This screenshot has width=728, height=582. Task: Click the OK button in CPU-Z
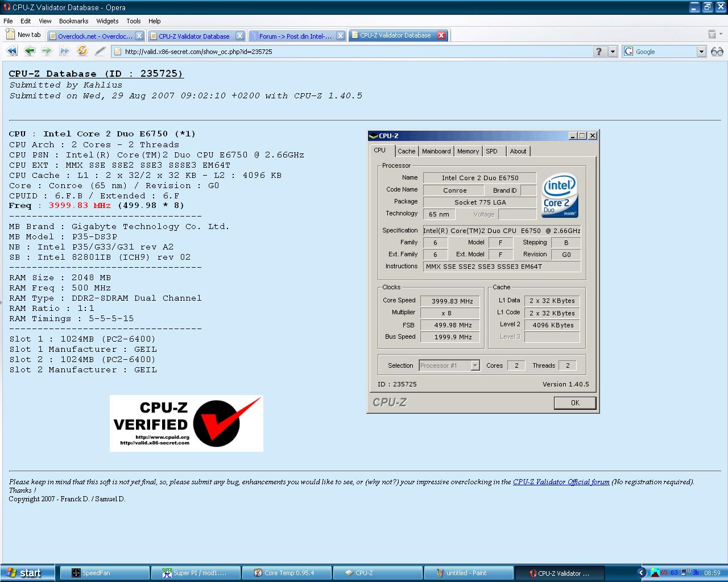point(575,403)
